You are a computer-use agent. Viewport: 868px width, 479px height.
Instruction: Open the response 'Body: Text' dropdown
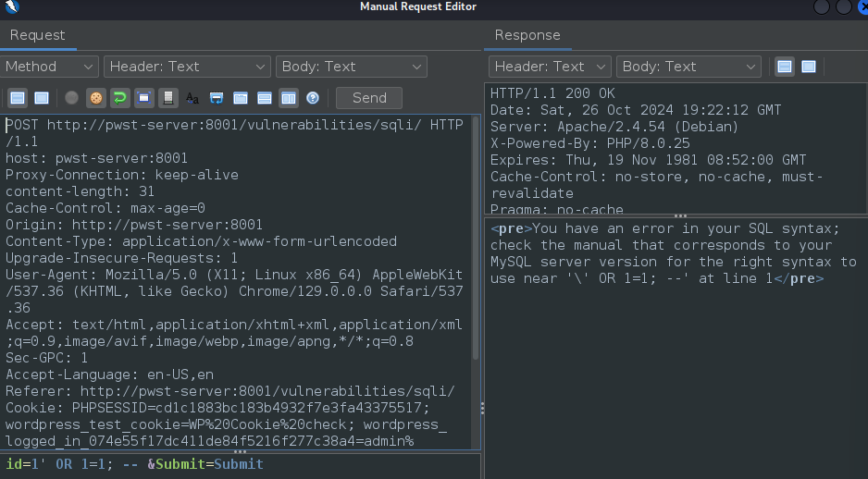689,67
